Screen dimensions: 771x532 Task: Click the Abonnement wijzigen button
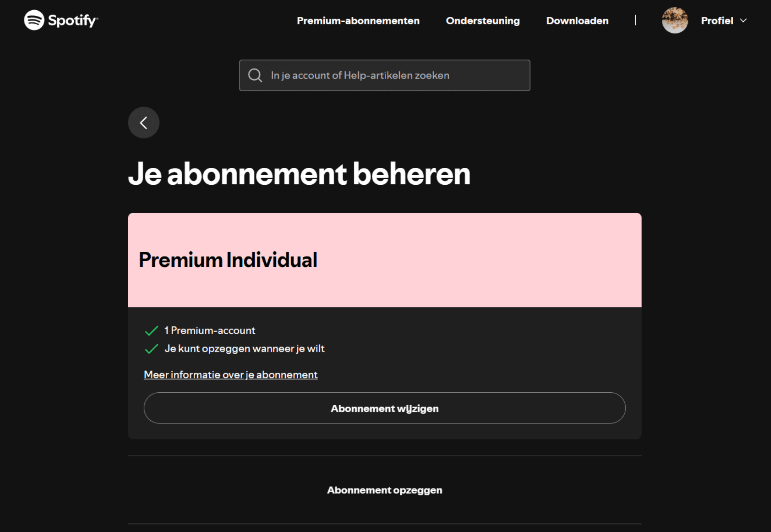tap(385, 408)
